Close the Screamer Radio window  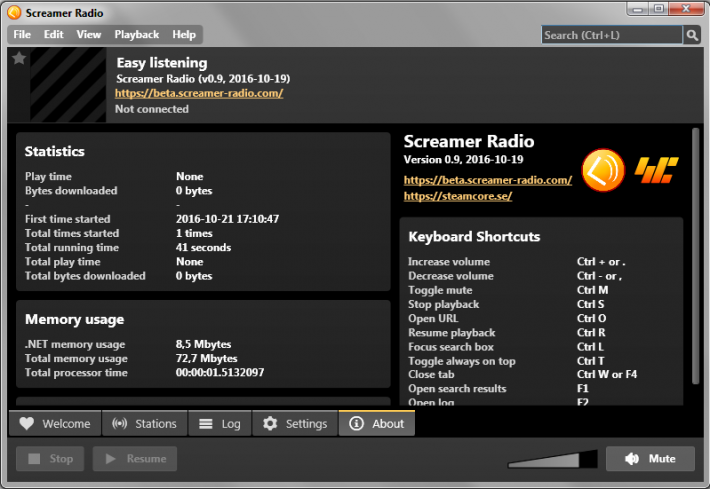(x=686, y=9)
